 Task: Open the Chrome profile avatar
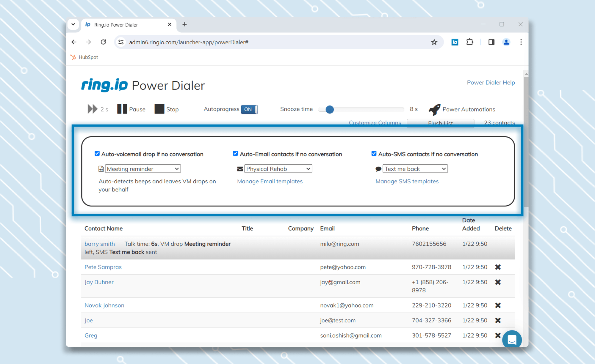(506, 42)
